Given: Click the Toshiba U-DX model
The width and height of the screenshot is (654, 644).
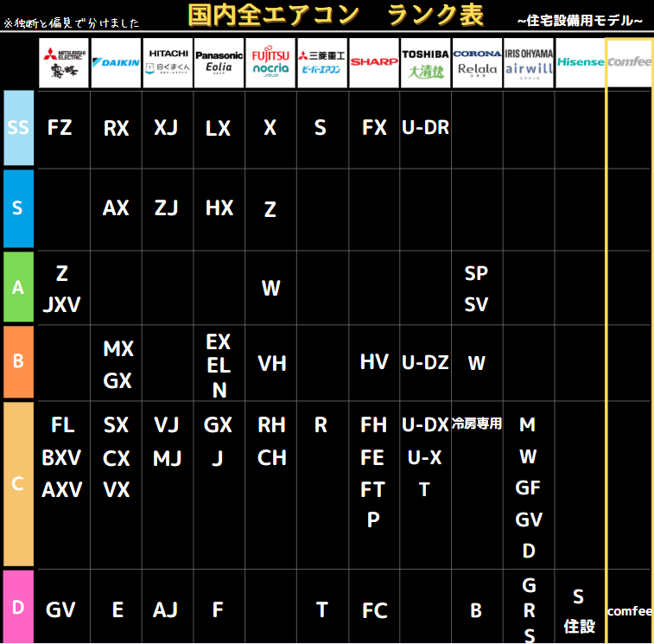Looking at the screenshot, I should pyautogui.click(x=425, y=425).
